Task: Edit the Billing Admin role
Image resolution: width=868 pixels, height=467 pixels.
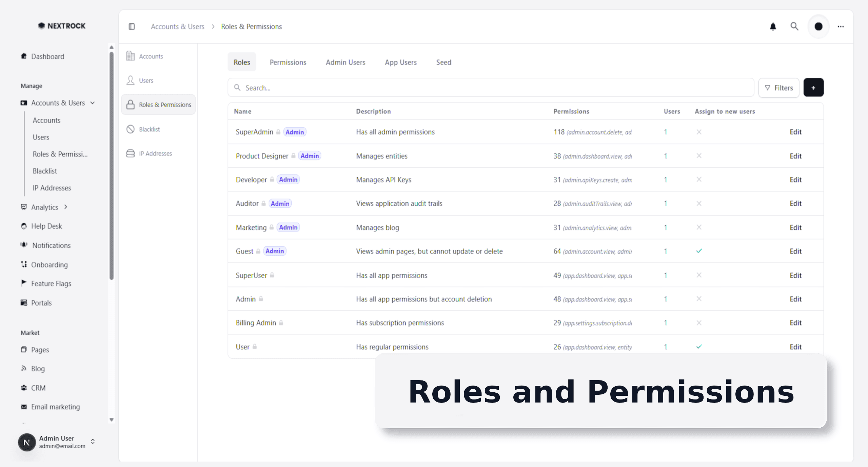Action: point(795,322)
